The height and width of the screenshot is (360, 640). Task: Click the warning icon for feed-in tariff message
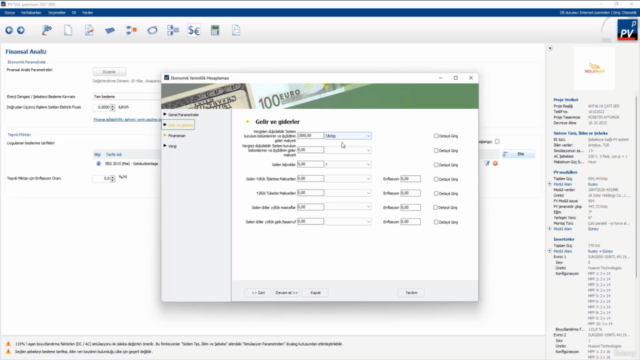click(8, 351)
